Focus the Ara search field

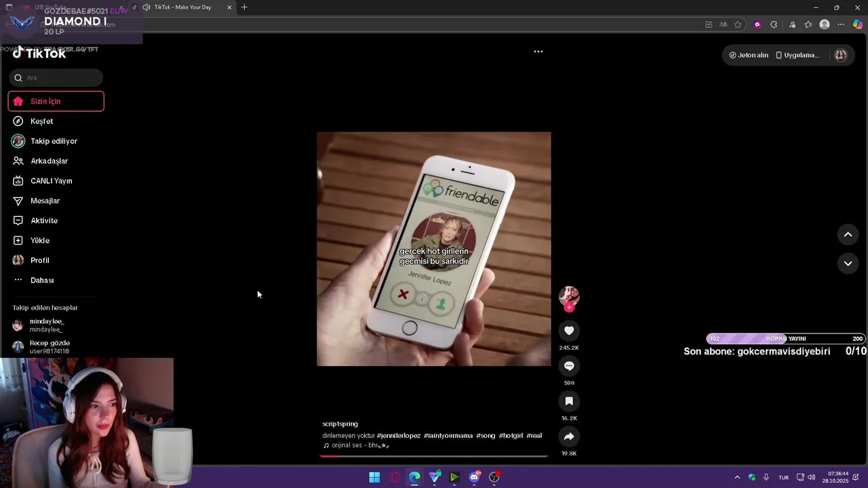[x=56, y=77]
